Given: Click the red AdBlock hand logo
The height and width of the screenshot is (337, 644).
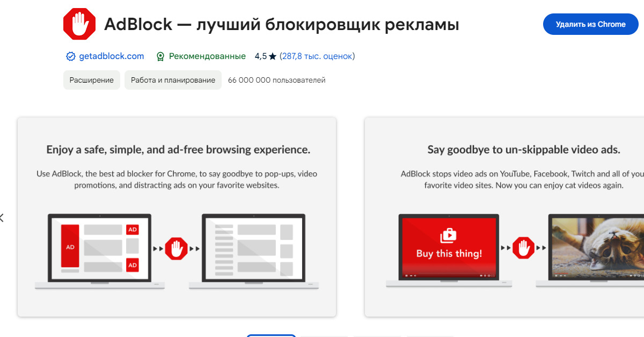Looking at the screenshot, I should pyautogui.click(x=79, y=23).
